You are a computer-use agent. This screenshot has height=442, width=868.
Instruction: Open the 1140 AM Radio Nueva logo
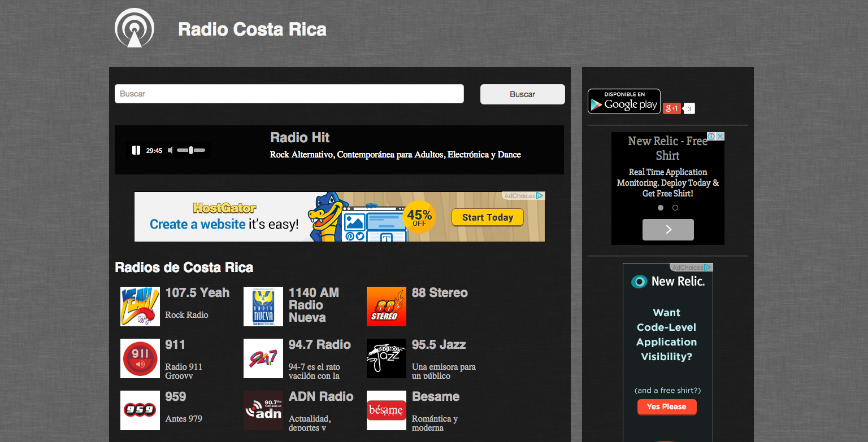263,307
